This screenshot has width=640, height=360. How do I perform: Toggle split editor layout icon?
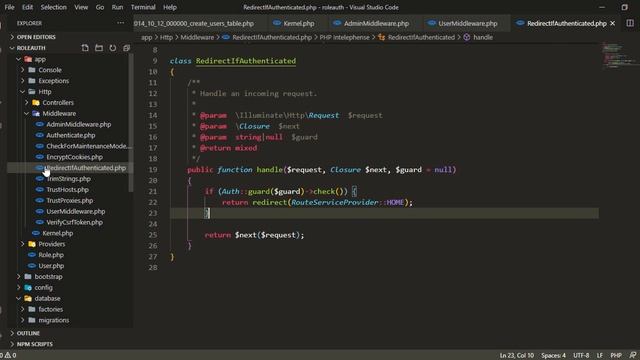630,23
